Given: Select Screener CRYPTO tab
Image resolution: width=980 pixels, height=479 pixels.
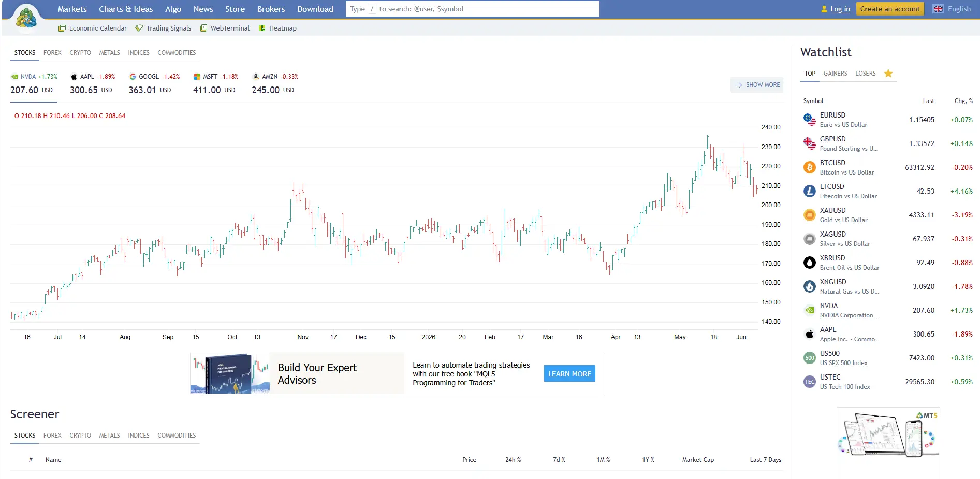Looking at the screenshot, I should pyautogui.click(x=80, y=436).
